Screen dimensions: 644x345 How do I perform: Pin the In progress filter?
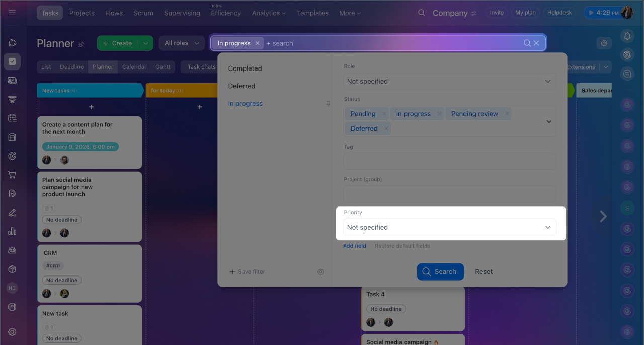328,104
